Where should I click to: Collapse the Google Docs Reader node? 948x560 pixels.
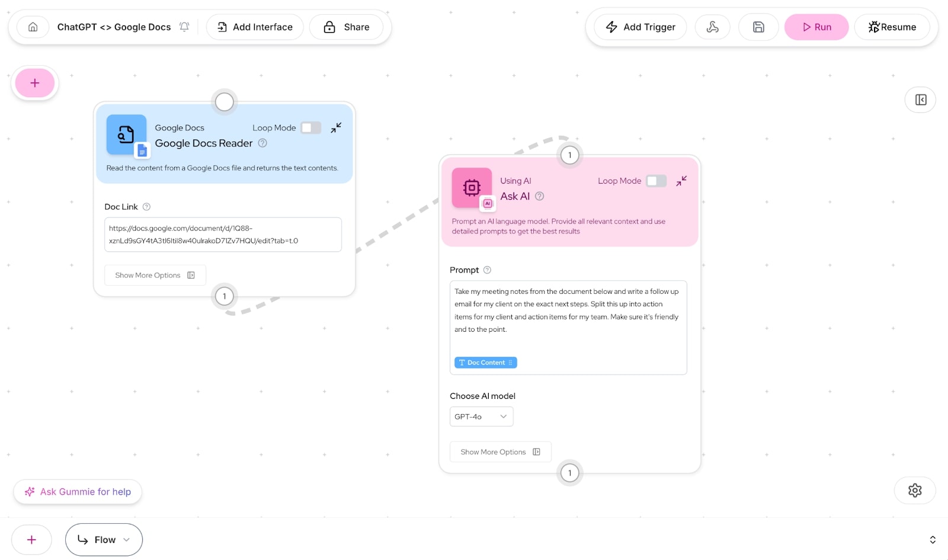coord(336,127)
